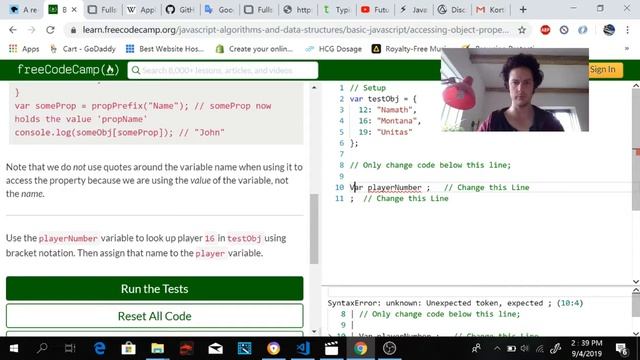
Task: Open the Windows notification center
Action: (x=621, y=349)
